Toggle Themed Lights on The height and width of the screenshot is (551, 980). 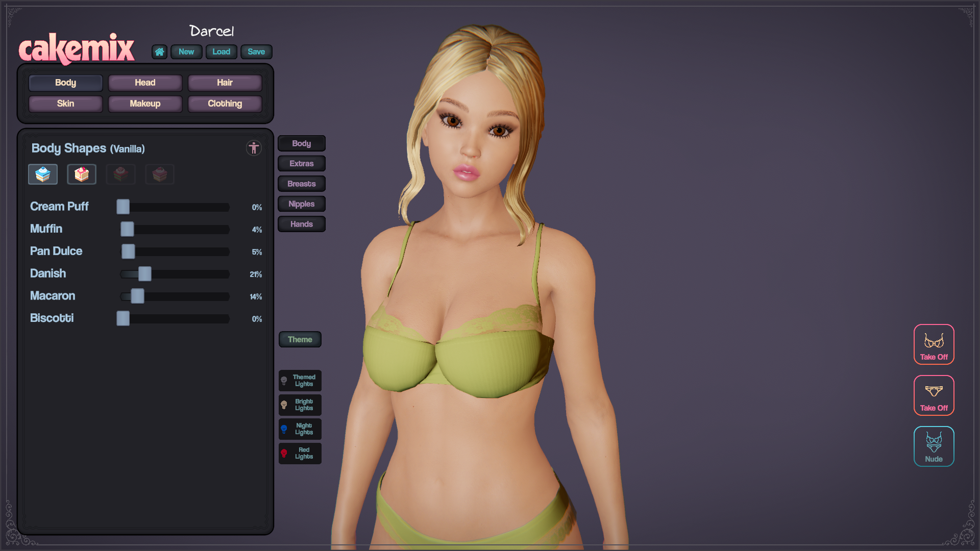pyautogui.click(x=300, y=381)
